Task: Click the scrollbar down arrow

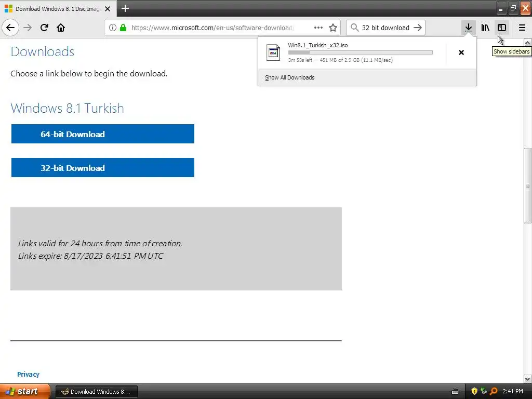Action: [x=527, y=379]
